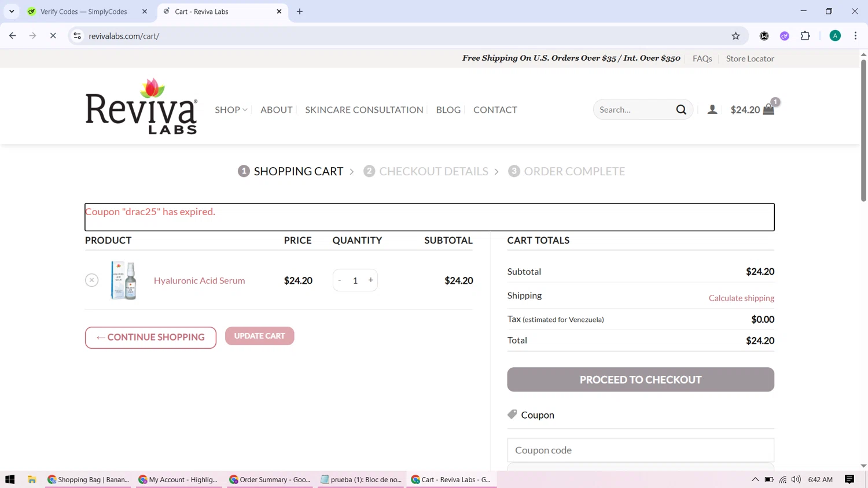
Task: Open the Store Locator link
Action: 750,58
